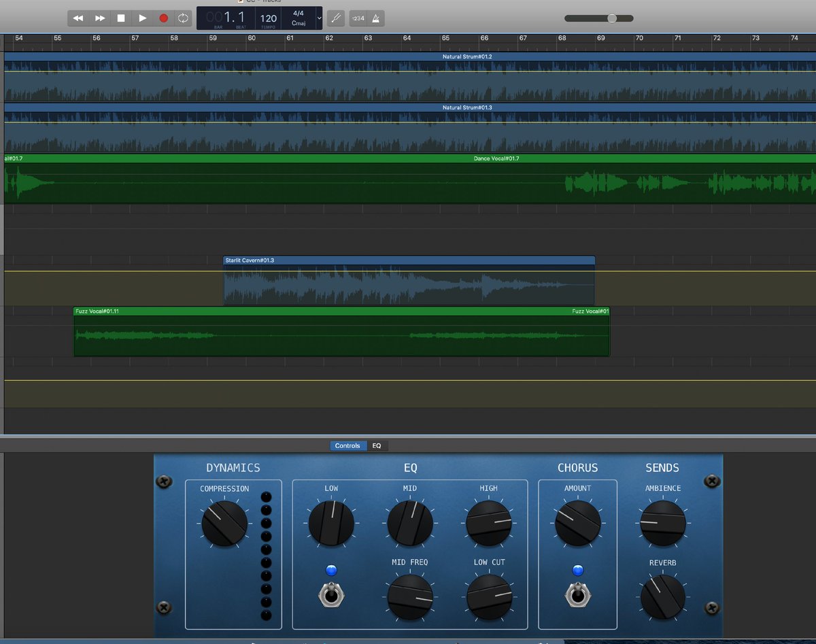Screen dimensions: 816x644
Task: Click the EQ section heading on panel
Action: point(410,468)
